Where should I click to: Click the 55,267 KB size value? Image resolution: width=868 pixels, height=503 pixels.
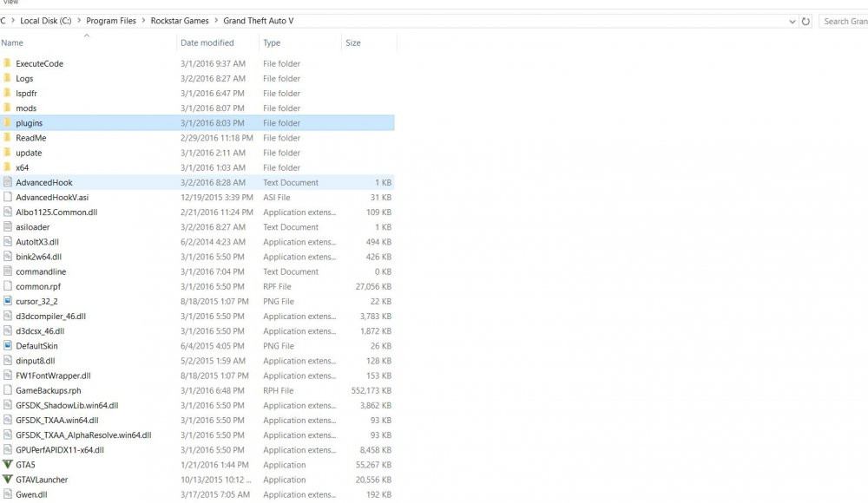(x=373, y=465)
